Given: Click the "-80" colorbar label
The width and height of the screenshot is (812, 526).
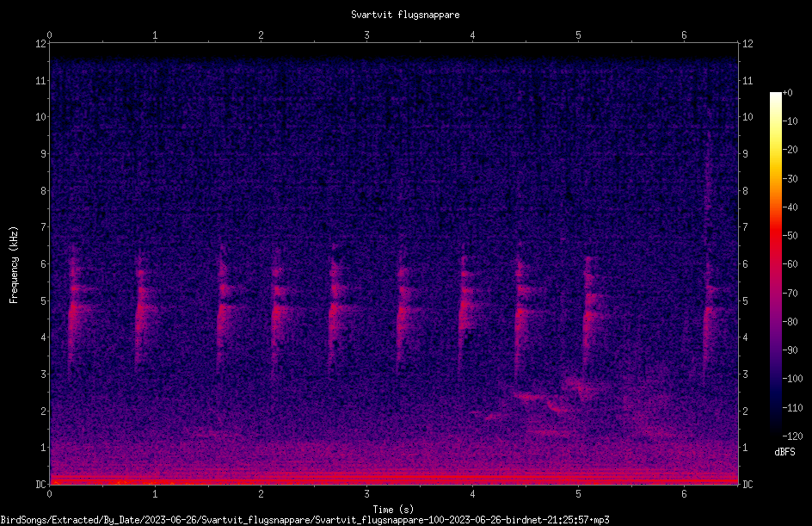Looking at the screenshot, I should pyautogui.click(x=790, y=322).
